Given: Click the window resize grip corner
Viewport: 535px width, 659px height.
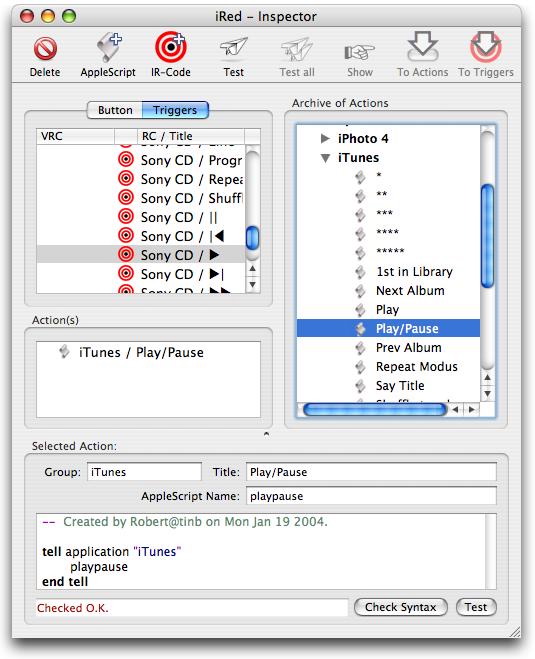Looking at the screenshot, I should click(514, 632).
